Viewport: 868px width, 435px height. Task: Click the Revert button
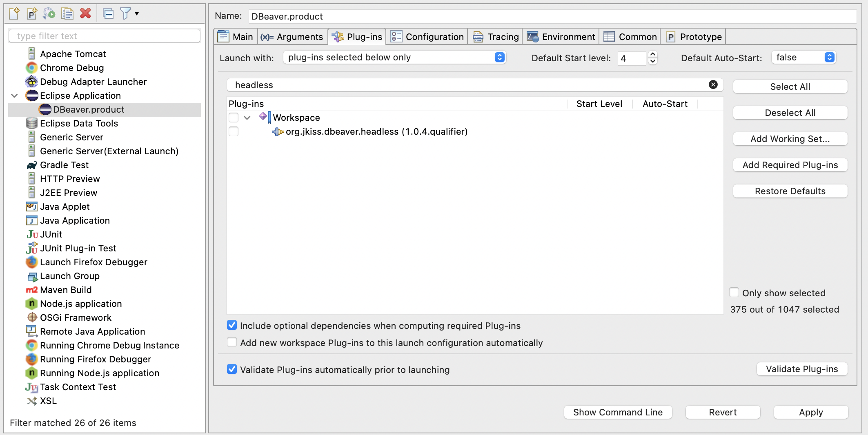tap(723, 412)
